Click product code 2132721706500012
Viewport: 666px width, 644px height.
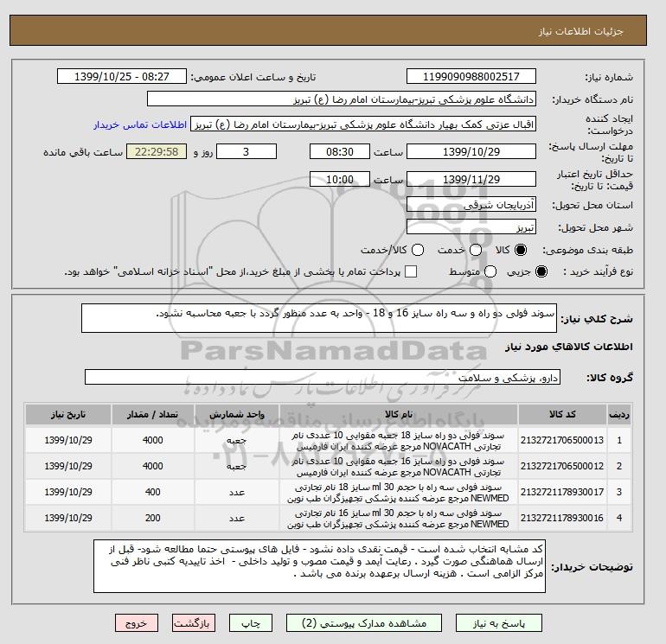tap(562, 466)
